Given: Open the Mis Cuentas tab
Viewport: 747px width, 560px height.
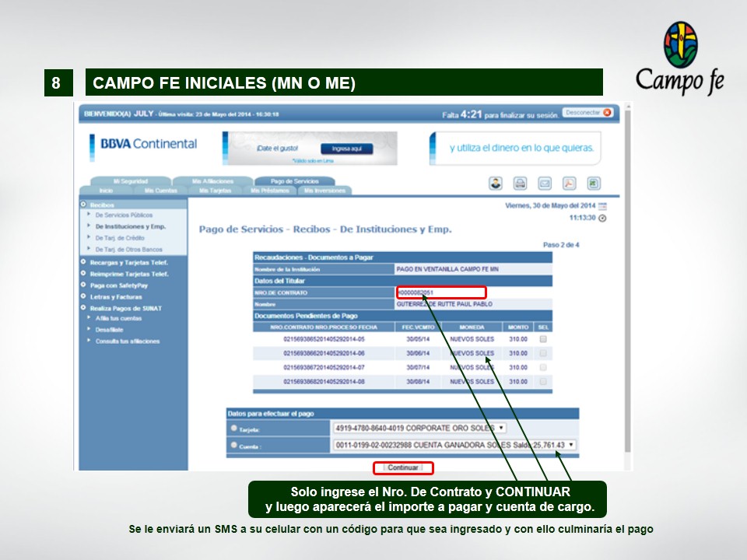Looking at the screenshot, I should (160, 191).
